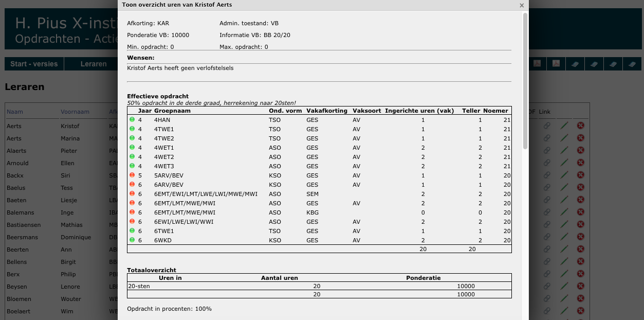
Task: Select the status dot of row 4TWE2
Action: click(x=132, y=138)
